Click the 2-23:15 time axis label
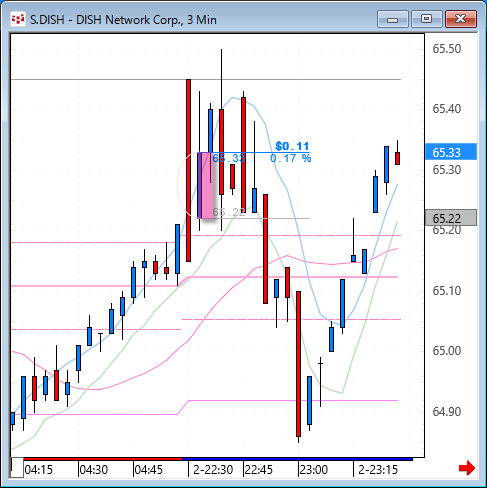 [x=378, y=470]
